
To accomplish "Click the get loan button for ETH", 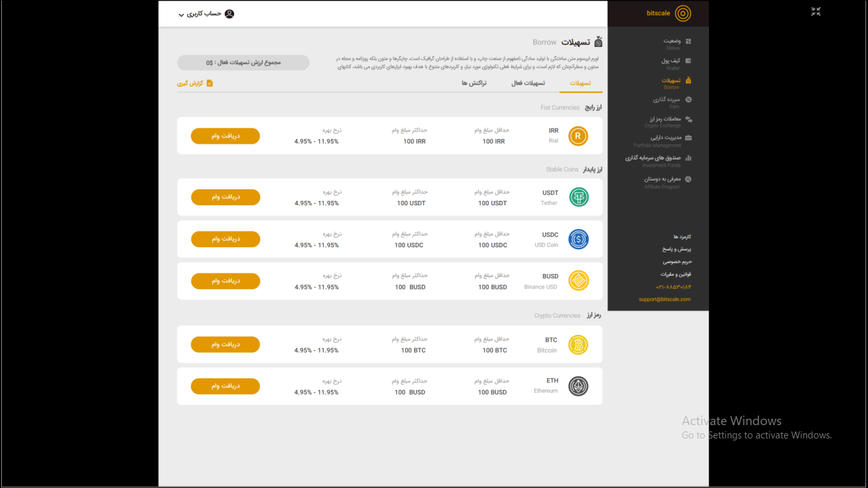I will tap(226, 386).
